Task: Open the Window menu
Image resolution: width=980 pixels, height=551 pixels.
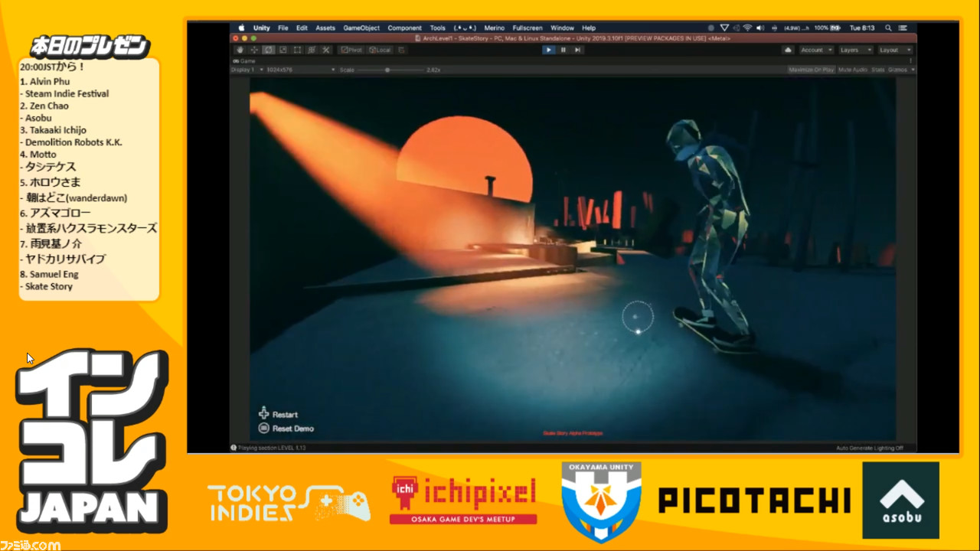Action: point(563,28)
